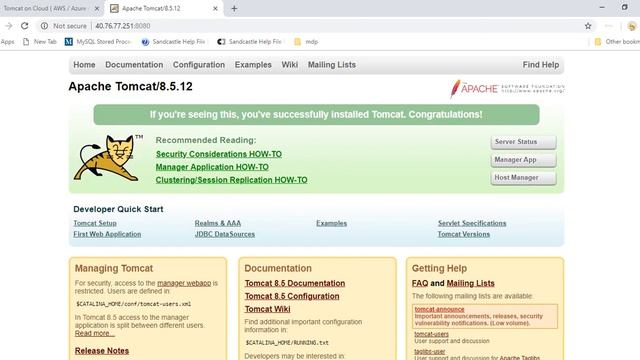Viewport: 640px width, 360px height.
Task: Open the JDBC DataSources link
Action: coord(224,234)
